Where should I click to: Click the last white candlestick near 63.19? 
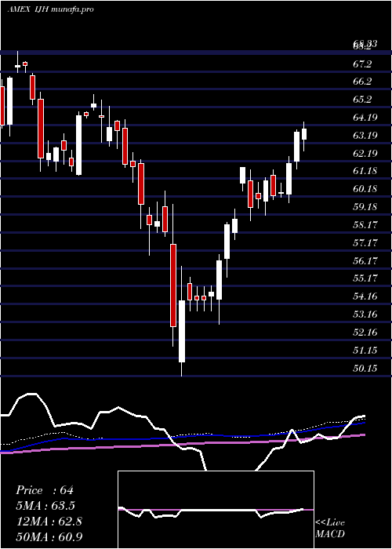[304, 134]
